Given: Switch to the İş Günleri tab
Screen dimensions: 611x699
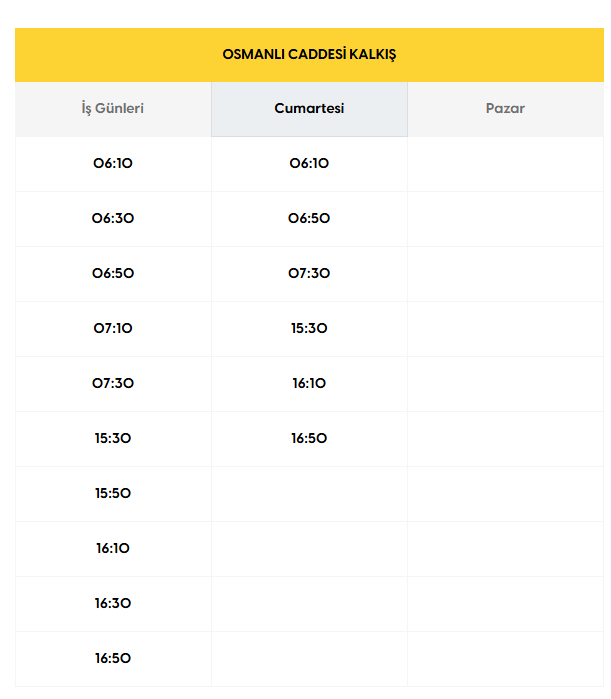Looking at the screenshot, I should [x=113, y=108].
